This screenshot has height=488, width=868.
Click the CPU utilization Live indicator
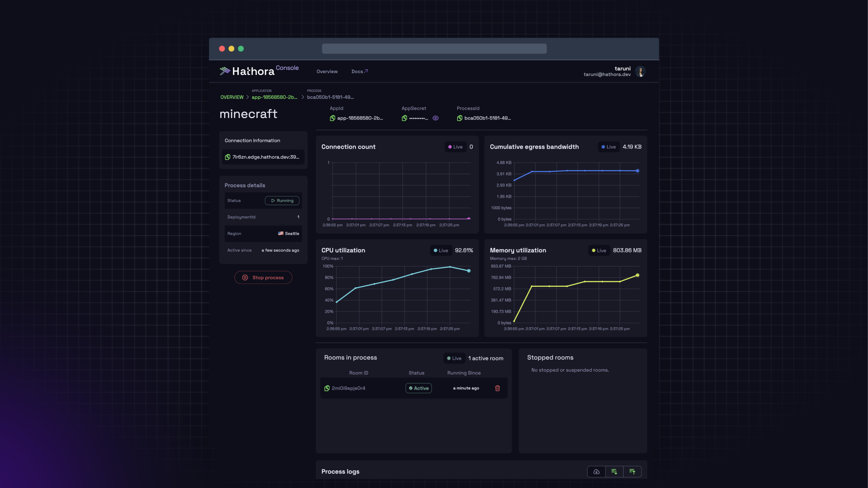coord(441,250)
